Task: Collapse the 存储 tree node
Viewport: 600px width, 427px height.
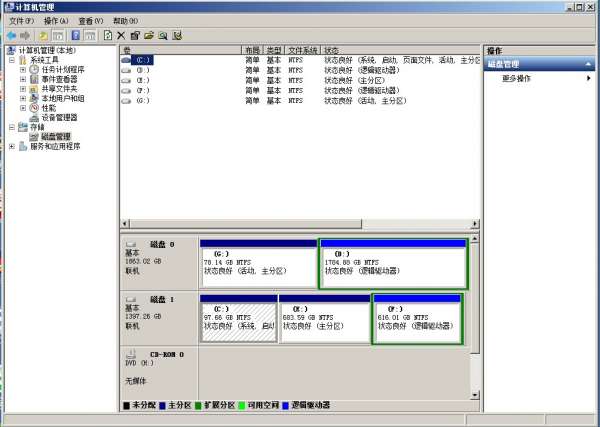Action: [12, 127]
